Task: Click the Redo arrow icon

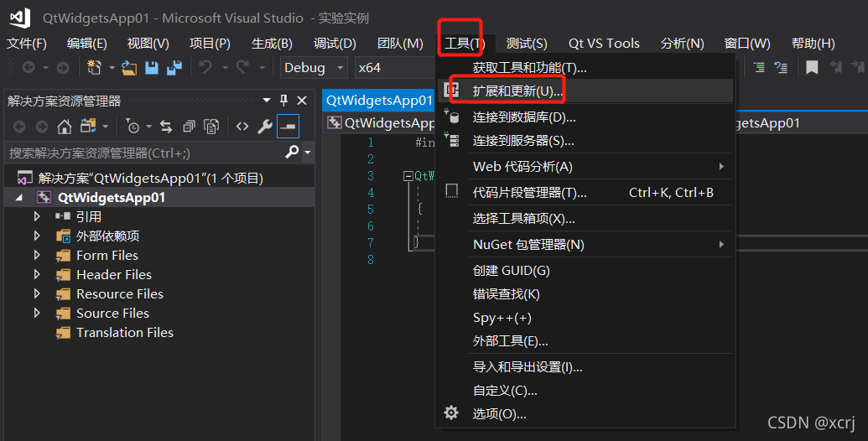Action: pos(243,68)
